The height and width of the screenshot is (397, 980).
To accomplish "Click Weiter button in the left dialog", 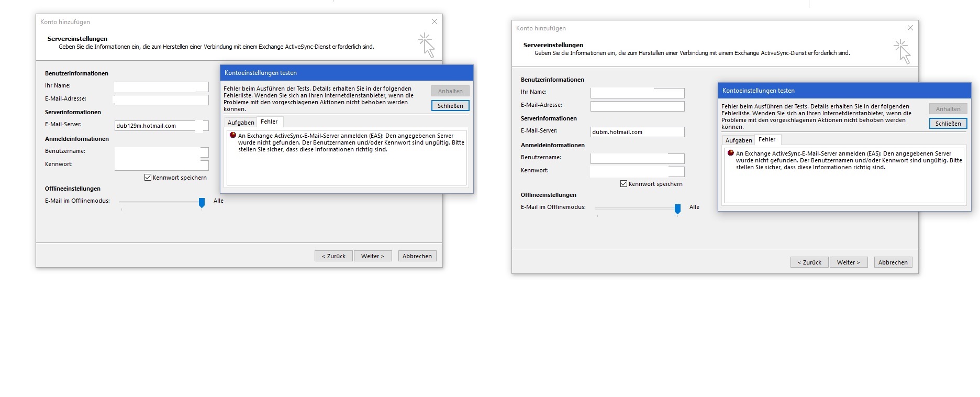I will pos(372,256).
